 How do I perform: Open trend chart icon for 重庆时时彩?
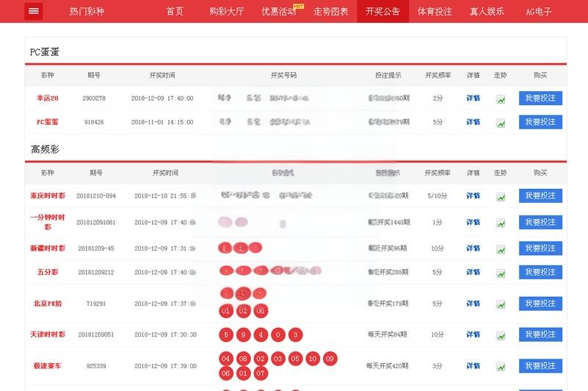pos(501,196)
